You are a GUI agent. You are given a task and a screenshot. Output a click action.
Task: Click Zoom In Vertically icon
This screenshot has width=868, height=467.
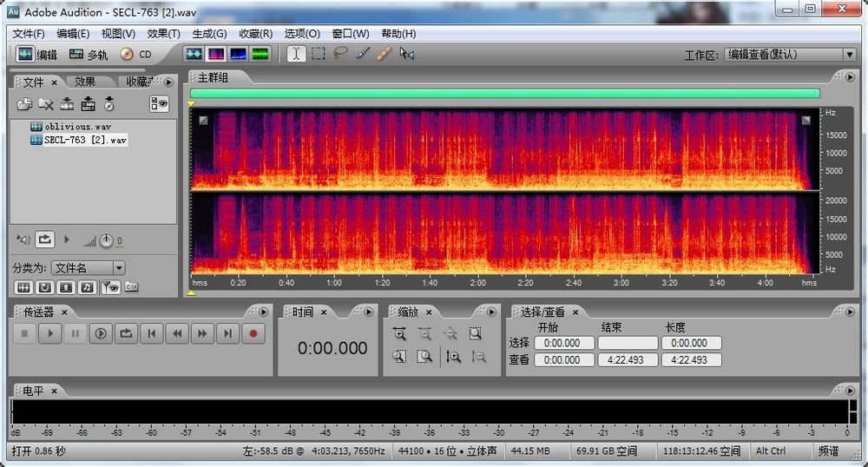pos(453,356)
